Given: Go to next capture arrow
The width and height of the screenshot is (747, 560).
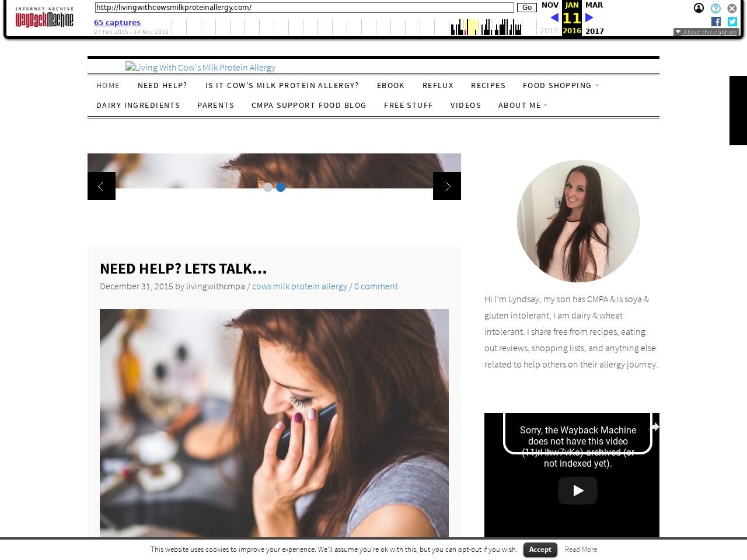Looking at the screenshot, I should click(589, 18).
